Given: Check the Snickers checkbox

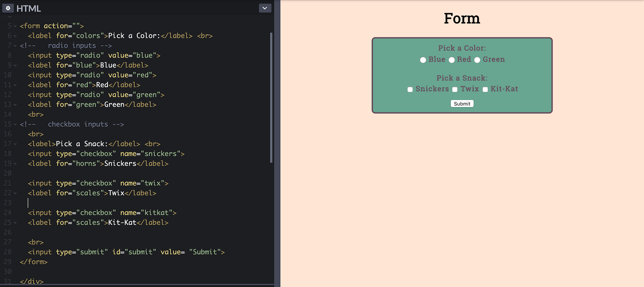Looking at the screenshot, I should (410, 89).
